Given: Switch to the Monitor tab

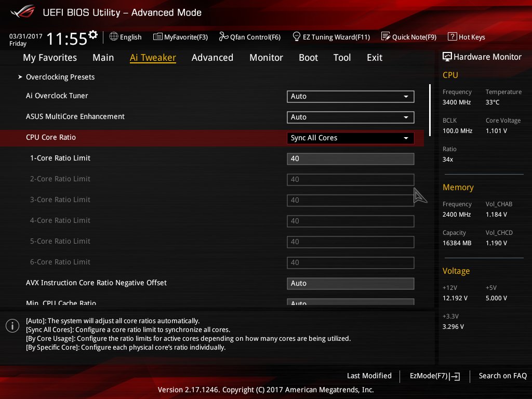Looking at the screenshot, I should (x=266, y=58).
